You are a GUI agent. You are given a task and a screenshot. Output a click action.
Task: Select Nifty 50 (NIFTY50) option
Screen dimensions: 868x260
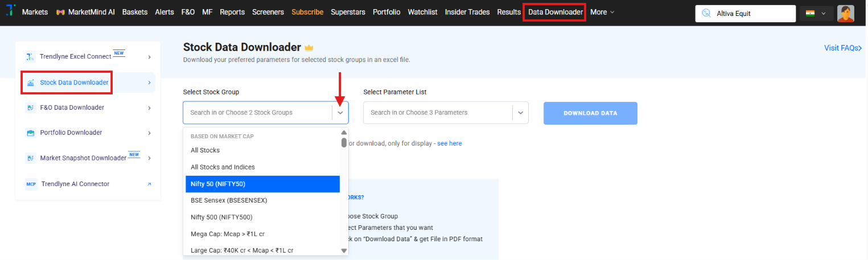262,184
